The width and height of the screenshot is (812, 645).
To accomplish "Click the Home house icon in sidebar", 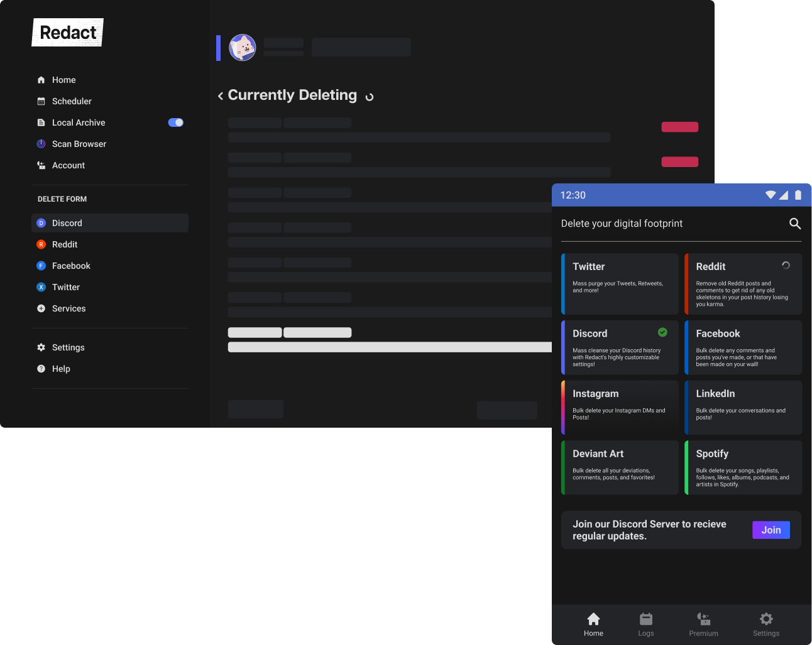I will point(41,80).
